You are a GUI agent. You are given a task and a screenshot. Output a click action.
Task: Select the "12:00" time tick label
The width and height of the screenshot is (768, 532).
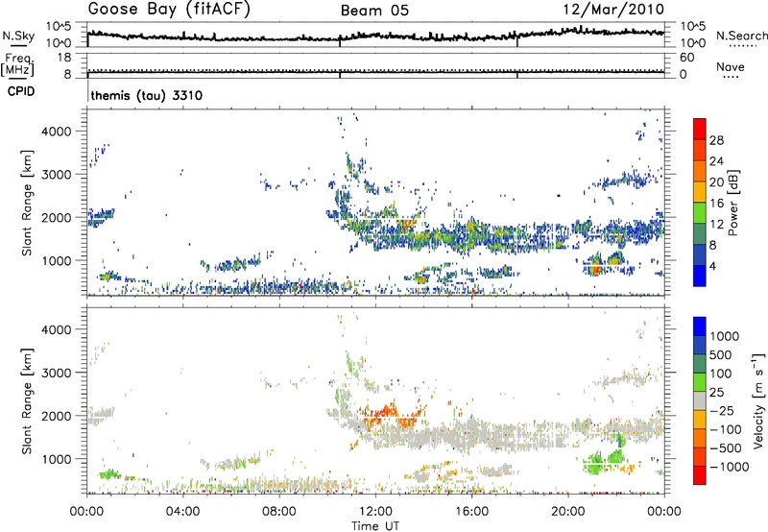(x=375, y=512)
